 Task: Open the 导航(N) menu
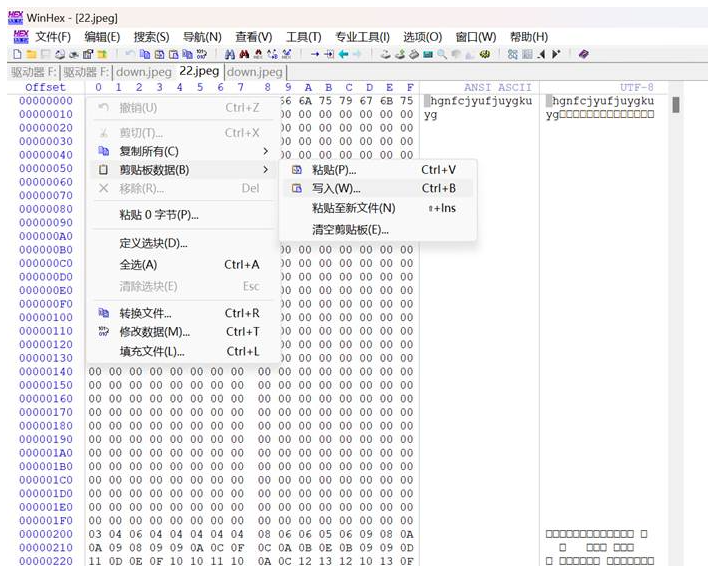(x=202, y=37)
